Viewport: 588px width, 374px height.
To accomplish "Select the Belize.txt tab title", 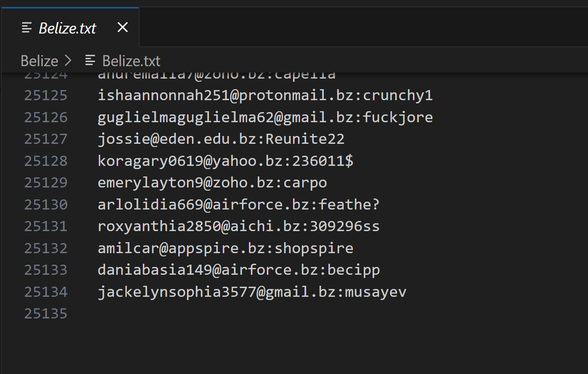I will click(x=68, y=28).
